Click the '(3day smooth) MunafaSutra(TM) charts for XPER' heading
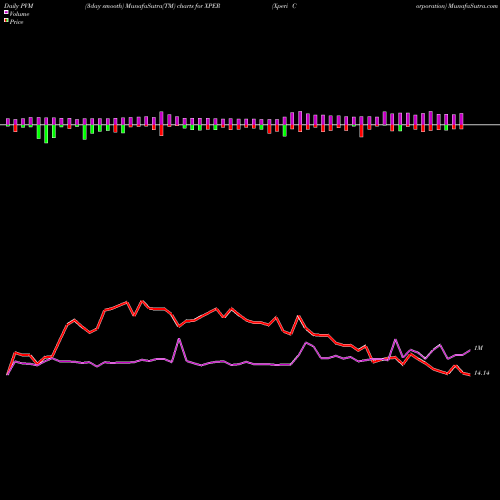 pyautogui.click(x=152, y=6)
